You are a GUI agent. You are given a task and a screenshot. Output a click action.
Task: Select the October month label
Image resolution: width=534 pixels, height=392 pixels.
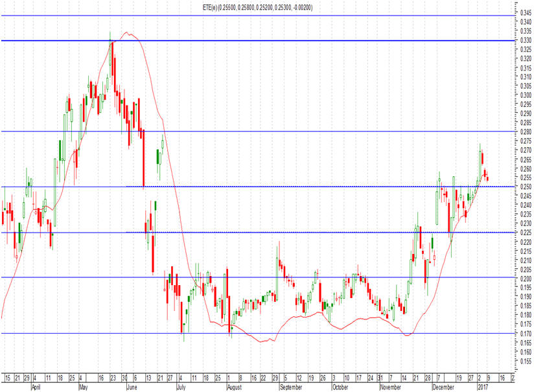tap(340, 387)
